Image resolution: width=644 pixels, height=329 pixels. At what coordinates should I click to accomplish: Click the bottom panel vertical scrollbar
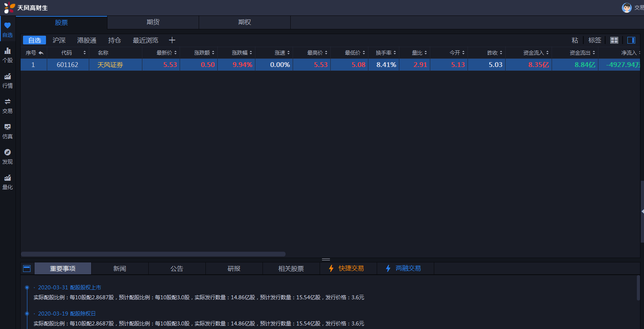click(x=638, y=288)
